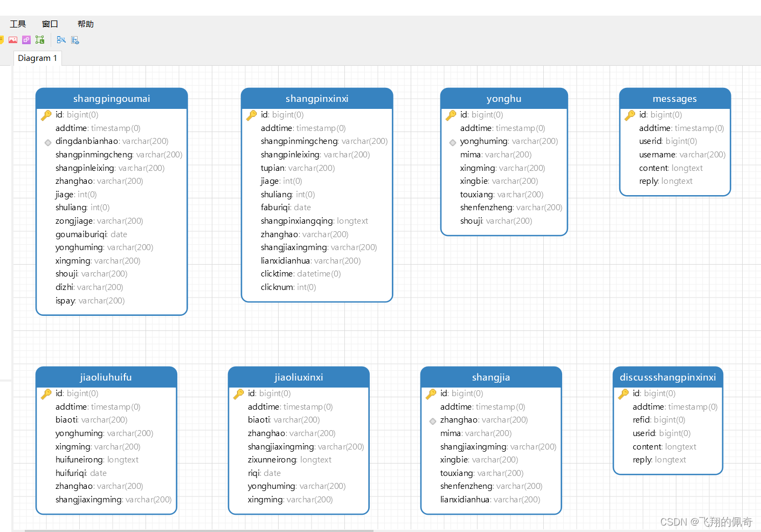Click the huifuneirong longtext field
The height and width of the screenshot is (532, 761).
pyautogui.click(x=97, y=460)
